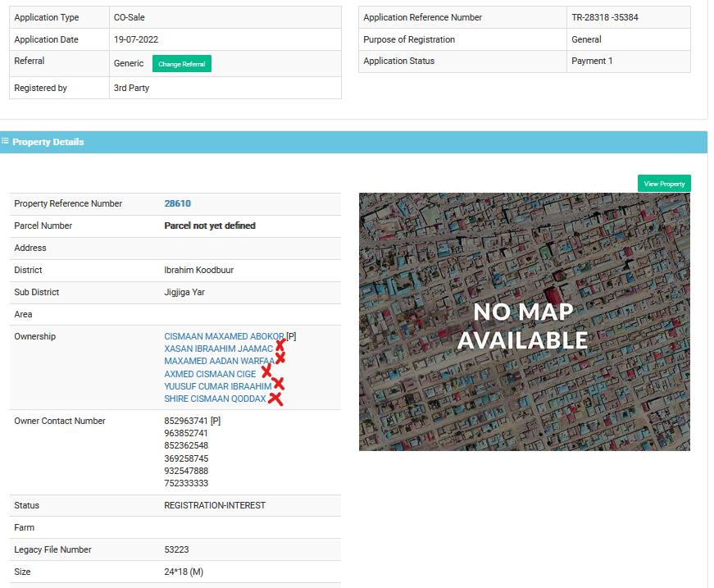Click the 3rd Party registered by value

[132, 88]
